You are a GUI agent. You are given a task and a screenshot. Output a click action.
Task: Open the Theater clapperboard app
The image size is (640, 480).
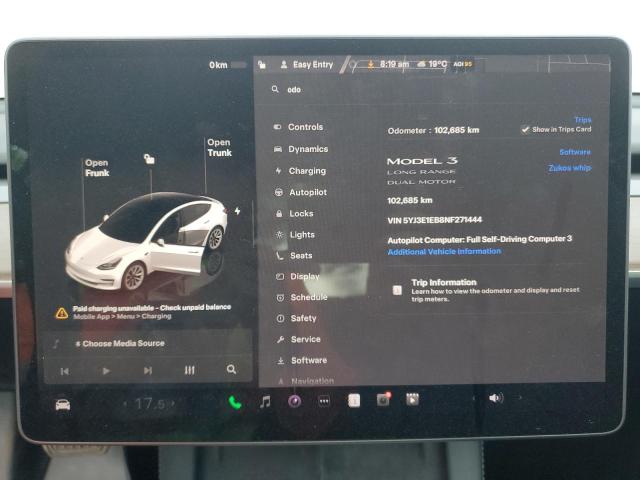click(x=412, y=399)
